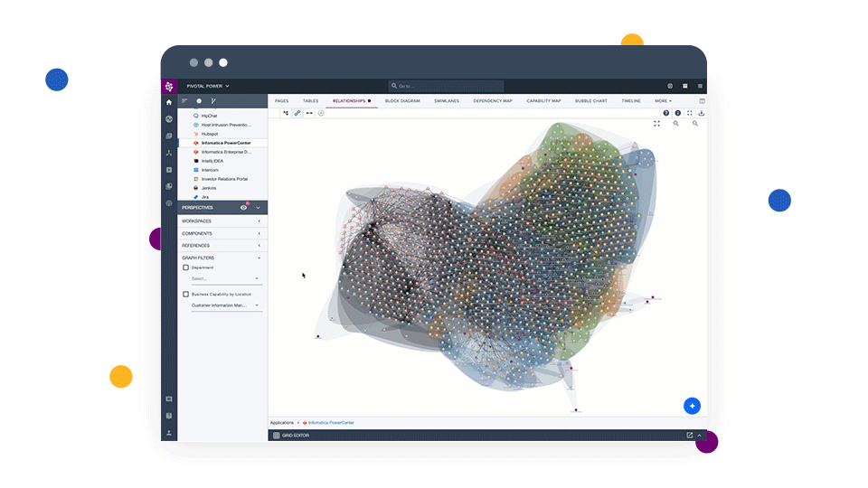
Task: Fit graph to screen using collapse arrows icon
Action: (x=657, y=124)
